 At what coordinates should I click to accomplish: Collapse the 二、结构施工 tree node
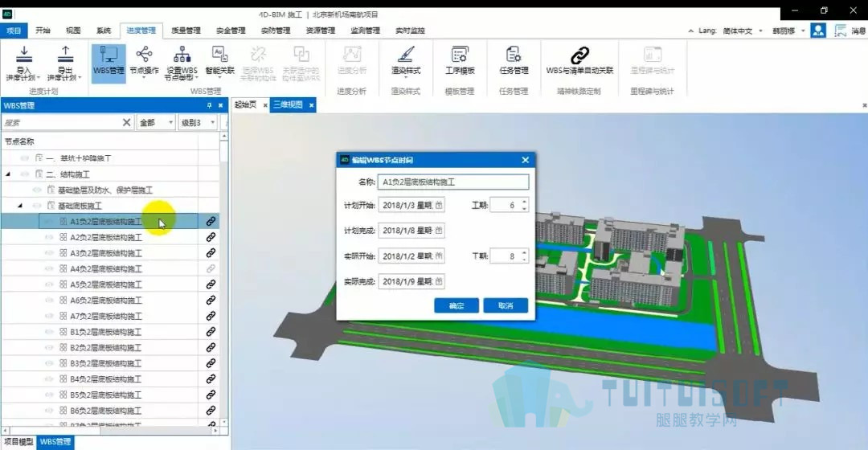click(8, 174)
